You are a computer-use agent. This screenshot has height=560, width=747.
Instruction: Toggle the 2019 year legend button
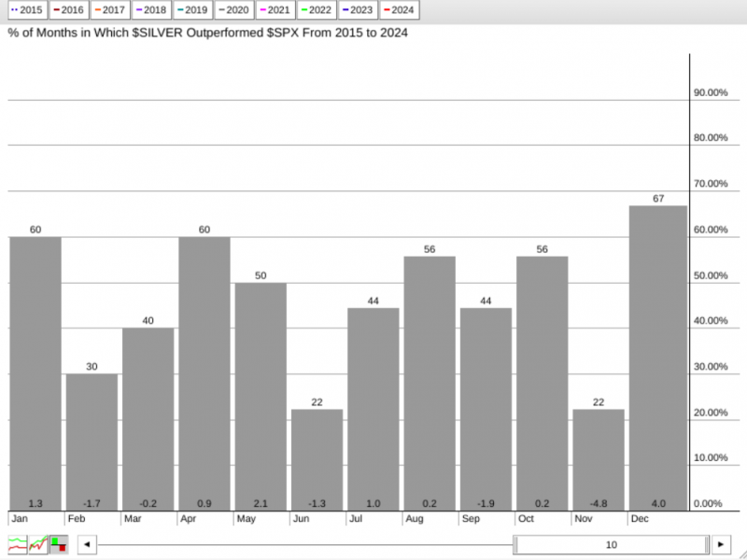pos(193,10)
